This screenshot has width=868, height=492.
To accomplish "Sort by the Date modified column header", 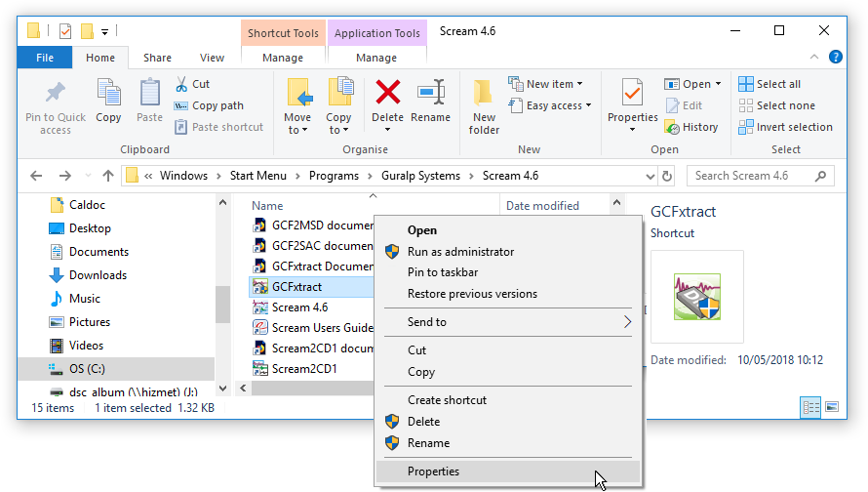I will (x=542, y=206).
